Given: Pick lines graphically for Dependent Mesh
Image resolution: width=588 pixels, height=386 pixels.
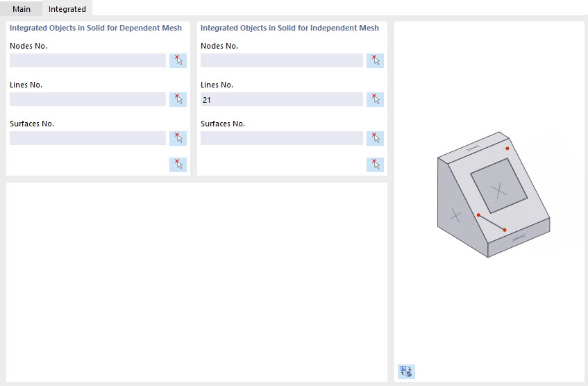Looking at the screenshot, I should [x=178, y=99].
